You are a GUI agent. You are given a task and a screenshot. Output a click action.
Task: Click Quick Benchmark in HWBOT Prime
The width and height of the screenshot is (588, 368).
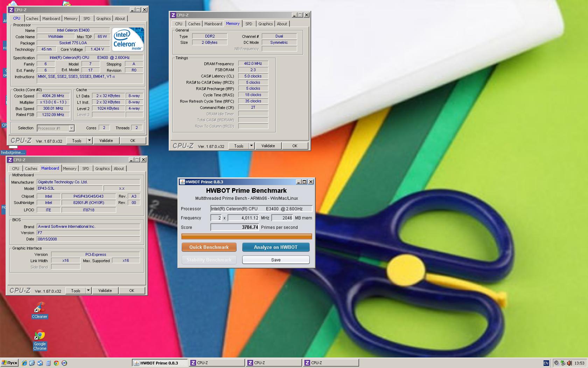pyautogui.click(x=209, y=247)
